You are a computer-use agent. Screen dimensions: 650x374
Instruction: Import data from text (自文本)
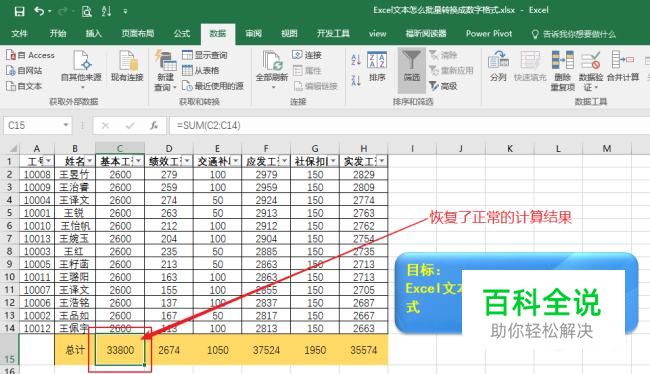pyautogui.click(x=24, y=86)
